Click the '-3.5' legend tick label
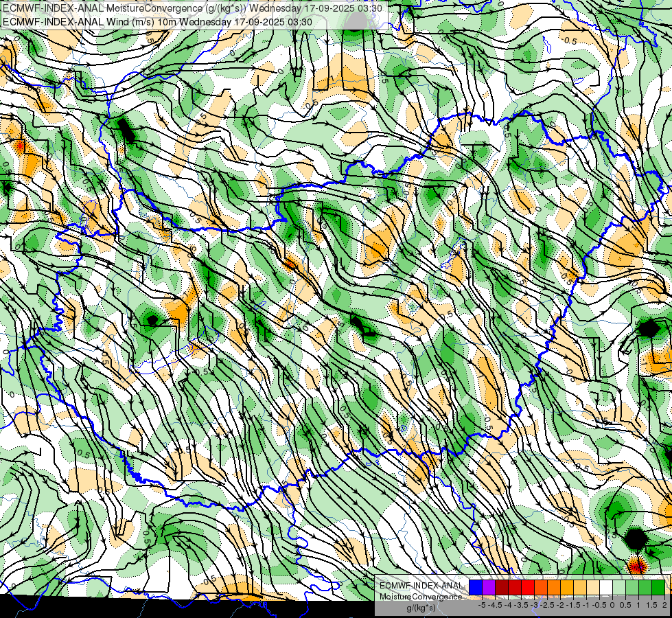The image size is (672, 618). tap(522, 605)
